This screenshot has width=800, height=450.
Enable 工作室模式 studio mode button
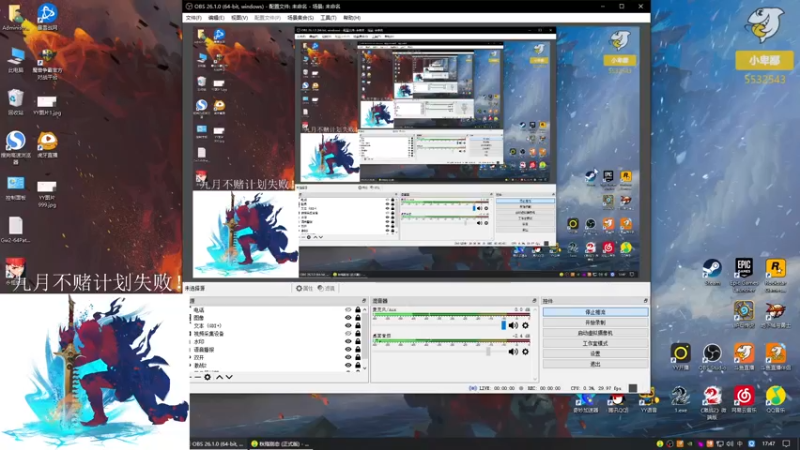[595, 343]
